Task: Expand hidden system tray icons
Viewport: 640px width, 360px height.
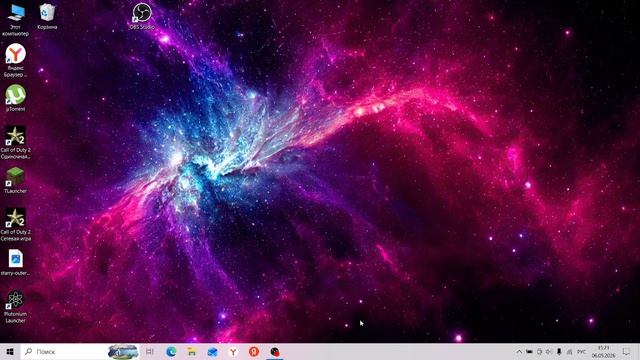Action: click(519, 351)
